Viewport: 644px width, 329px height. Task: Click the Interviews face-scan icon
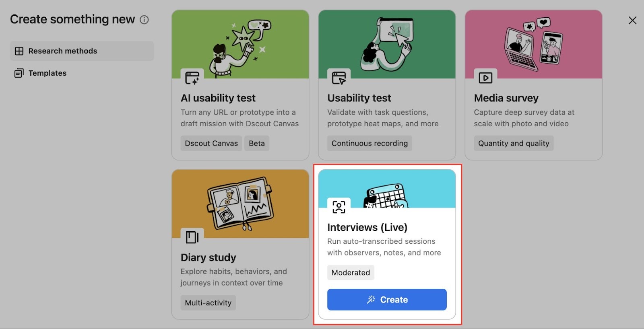[x=339, y=207]
